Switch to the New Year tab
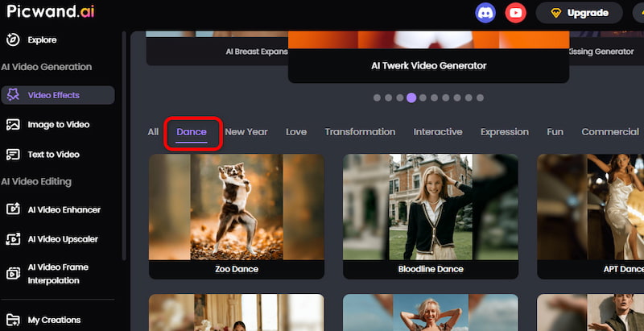The height and width of the screenshot is (331, 644). pos(246,132)
